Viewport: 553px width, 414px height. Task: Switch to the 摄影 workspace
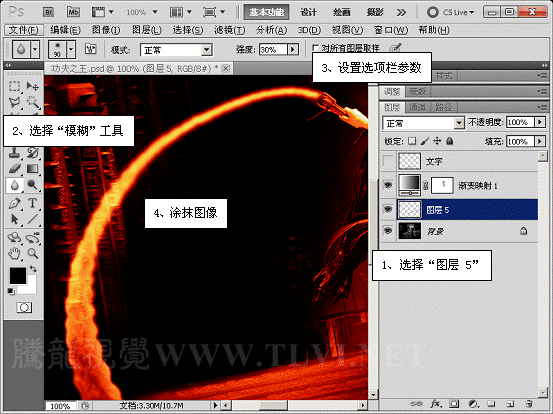tap(375, 12)
